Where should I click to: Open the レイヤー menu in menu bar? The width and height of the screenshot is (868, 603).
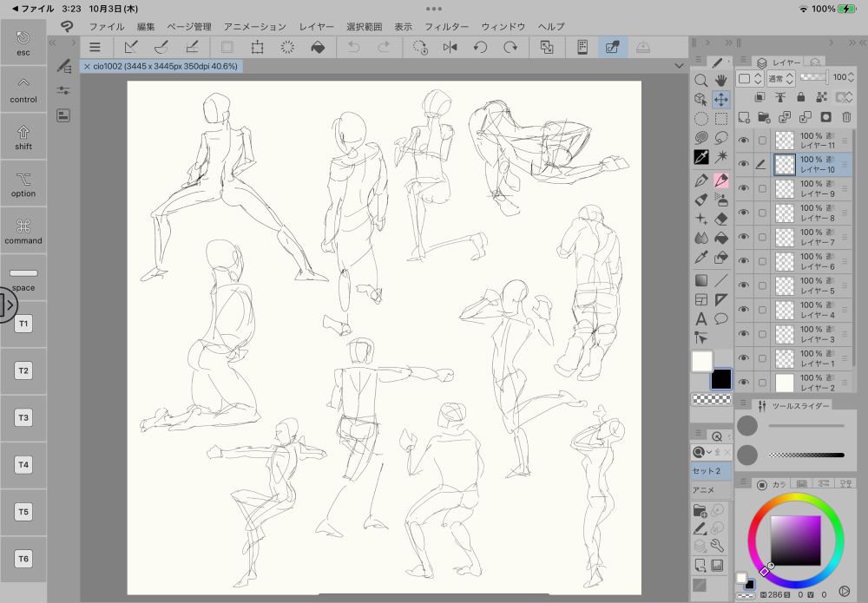(317, 27)
